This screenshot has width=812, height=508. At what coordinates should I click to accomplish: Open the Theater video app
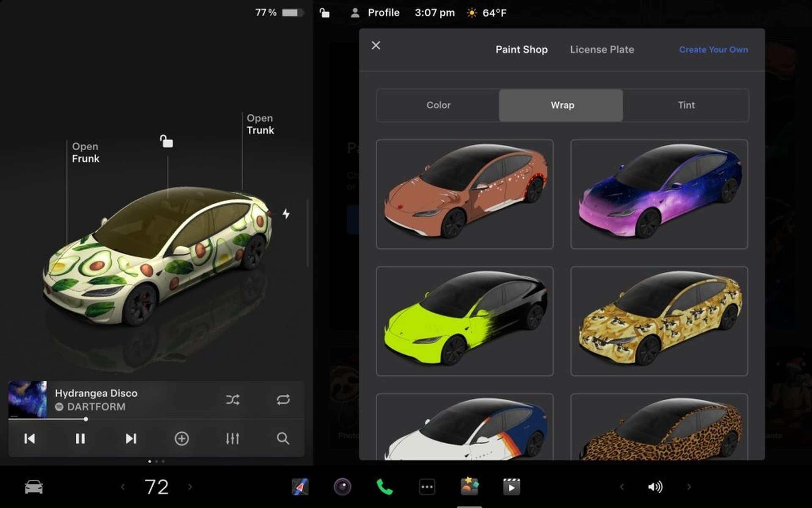click(x=512, y=487)
